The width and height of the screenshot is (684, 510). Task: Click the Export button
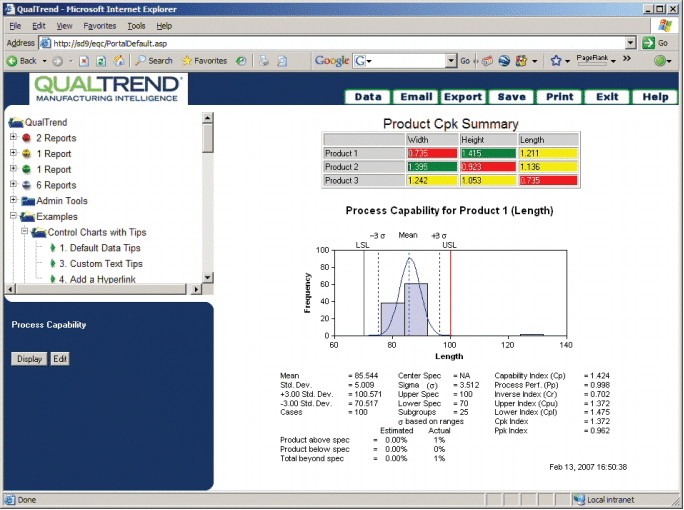pyautogui.click(x=463, y=97)
